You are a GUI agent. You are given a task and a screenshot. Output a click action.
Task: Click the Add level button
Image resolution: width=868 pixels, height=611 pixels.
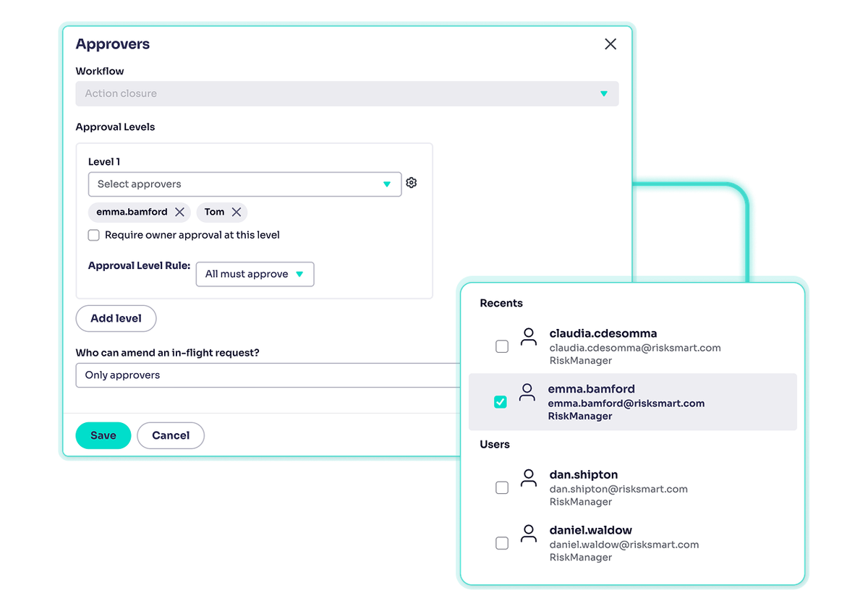[x=116, y=318]
